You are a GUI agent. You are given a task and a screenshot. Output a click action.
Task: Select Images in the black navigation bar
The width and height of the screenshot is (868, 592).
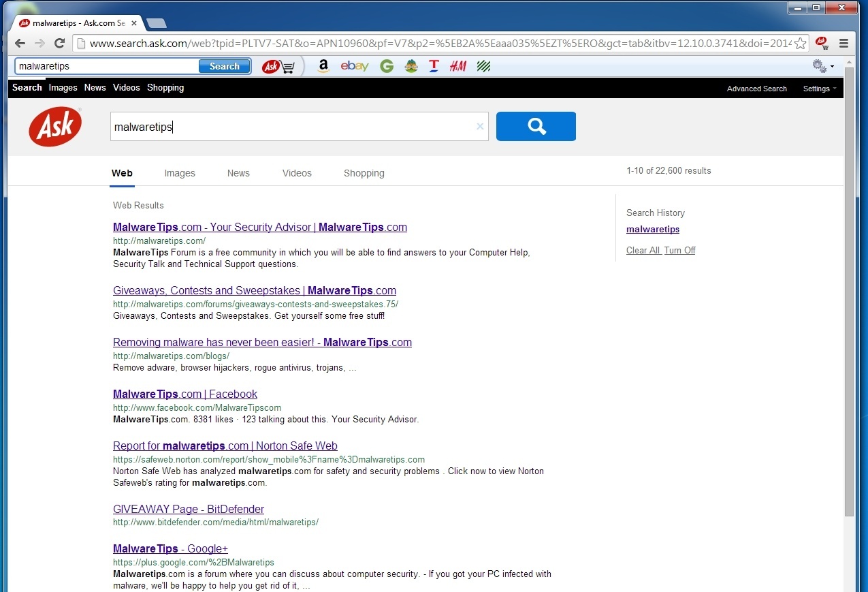pos(63,87)
